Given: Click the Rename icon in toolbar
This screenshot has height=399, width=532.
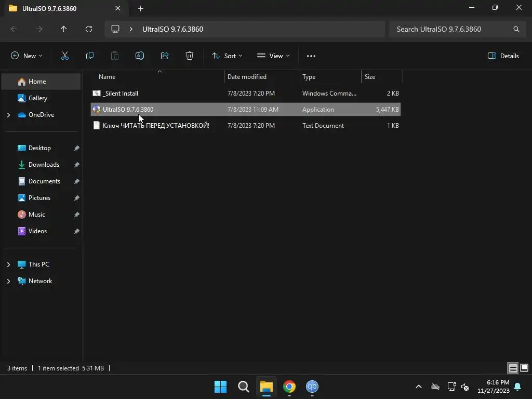Looking at the screenshot, I should (x=140, y=56).
